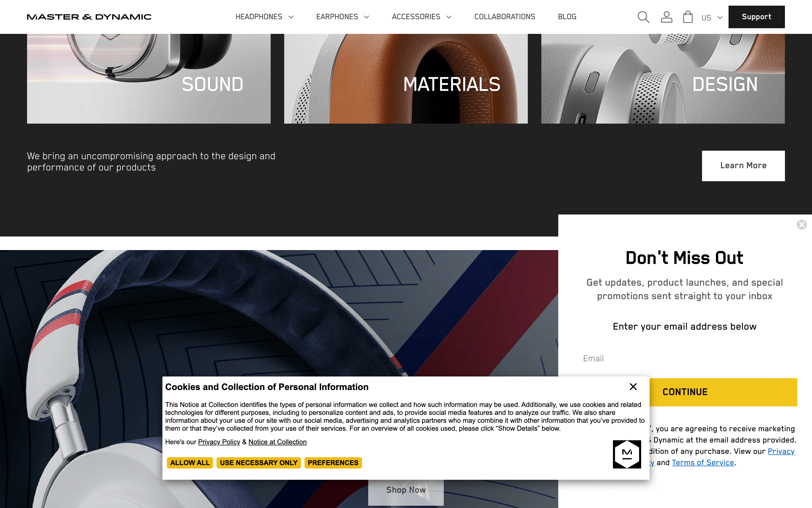Image resolution: width=812 pixels, height=508 pixels.
Task: Open the Privacy Policy link in cookie notice
Action: 219,442
